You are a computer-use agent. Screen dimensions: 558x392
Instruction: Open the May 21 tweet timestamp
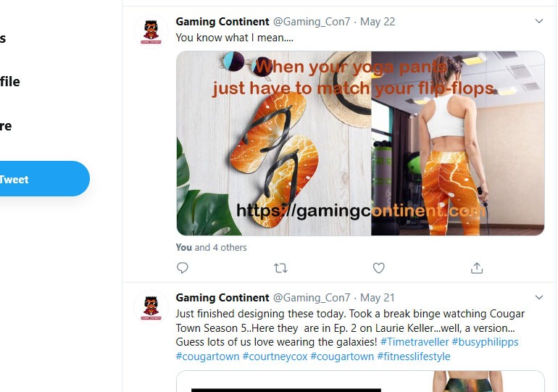pos(378,298)
